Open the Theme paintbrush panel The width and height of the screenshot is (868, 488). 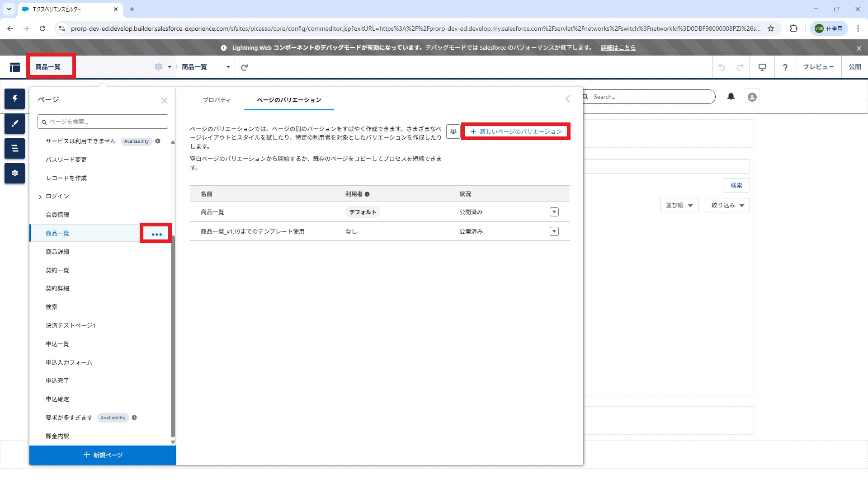14,123
